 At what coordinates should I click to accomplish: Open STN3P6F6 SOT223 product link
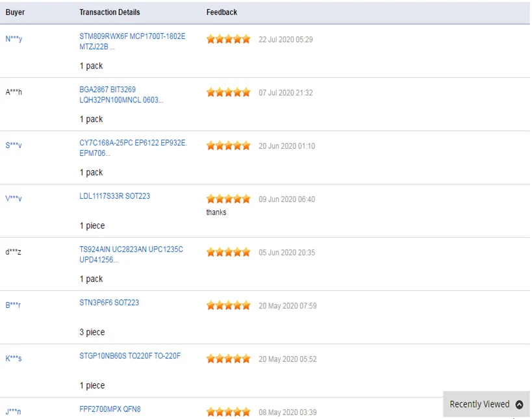[x=109, y=303]
